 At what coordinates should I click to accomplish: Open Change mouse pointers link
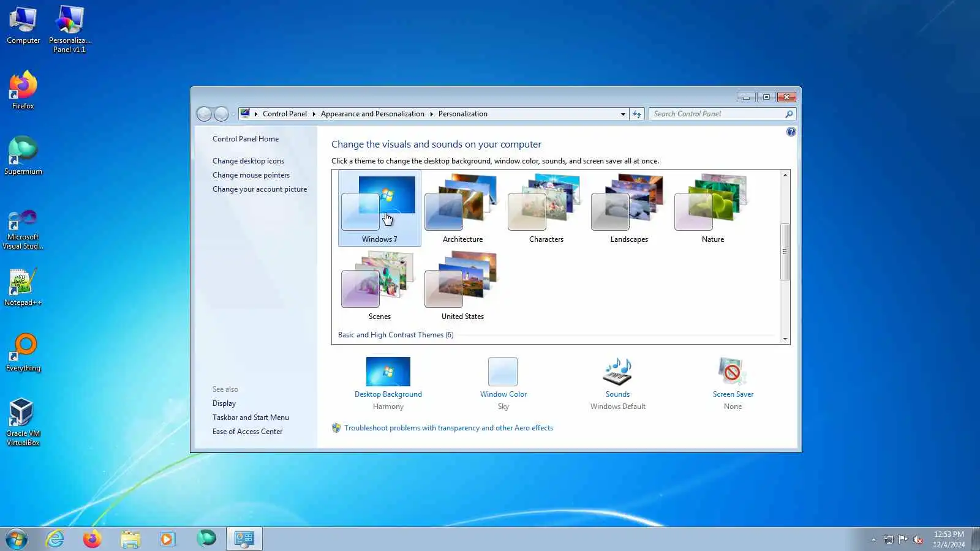(251, 175)
